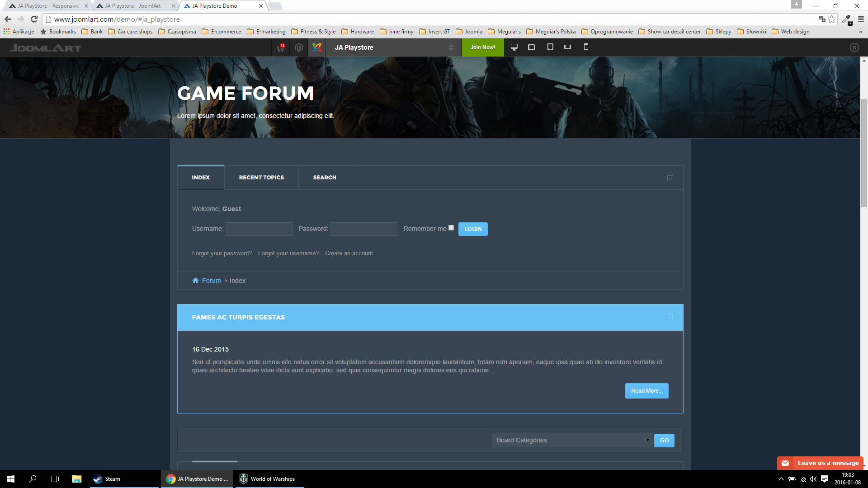Switch to desktop preview layout
Screen dimensions: 868x488
(x=514, y=47)
